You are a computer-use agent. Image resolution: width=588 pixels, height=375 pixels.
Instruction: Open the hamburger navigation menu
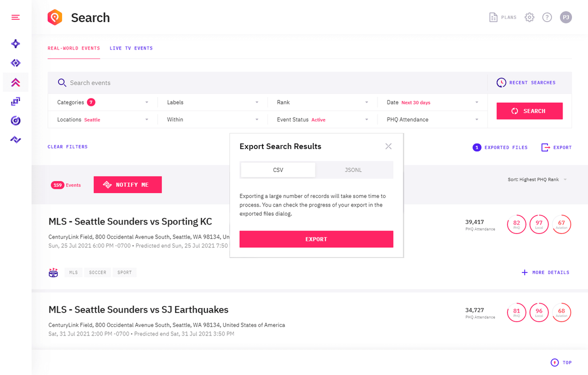pyautogui.click(x=15, y=16)
